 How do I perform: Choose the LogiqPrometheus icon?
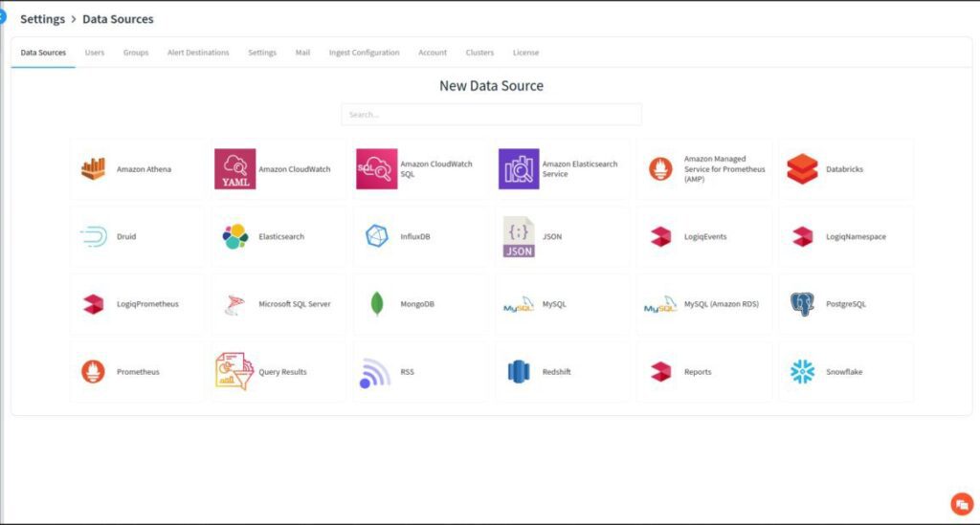[93, 304]
